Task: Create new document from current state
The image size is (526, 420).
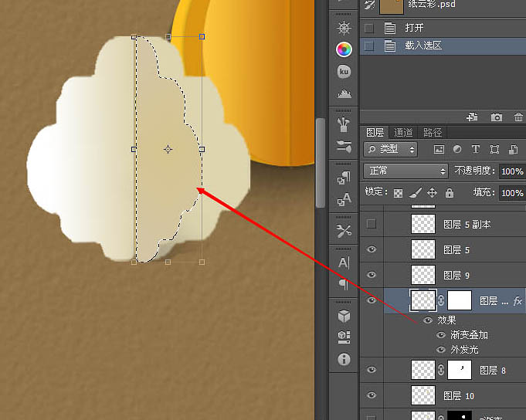Action: click(x=472, y=117)
